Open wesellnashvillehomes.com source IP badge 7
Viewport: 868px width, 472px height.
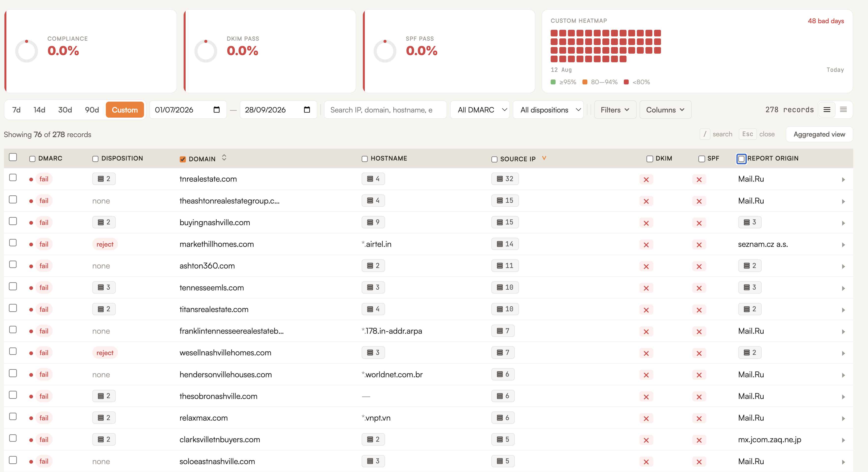click(503, 353)
